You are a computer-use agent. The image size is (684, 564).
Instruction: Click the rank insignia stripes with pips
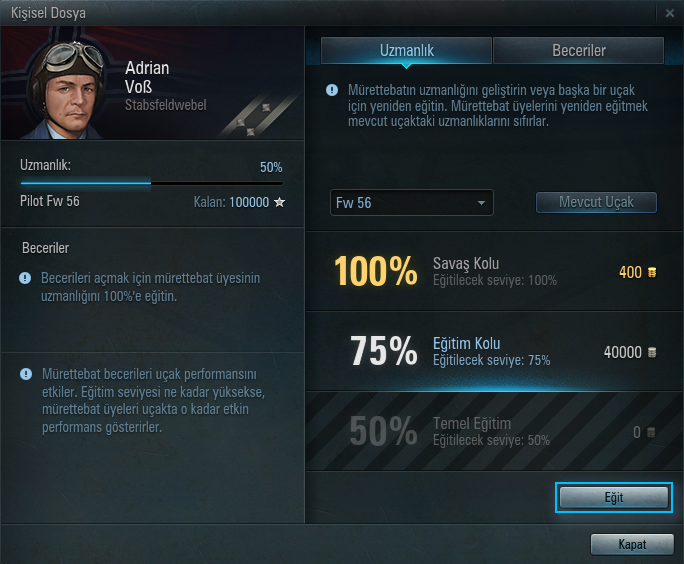coord(257,117)
